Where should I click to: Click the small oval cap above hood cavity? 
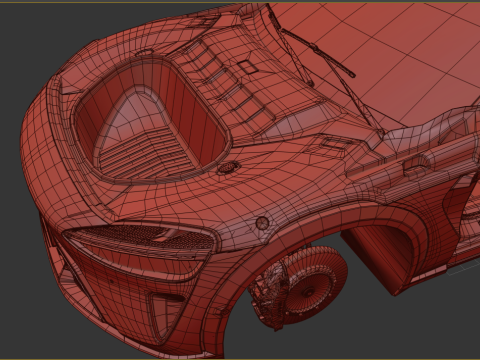pos(144,52)
